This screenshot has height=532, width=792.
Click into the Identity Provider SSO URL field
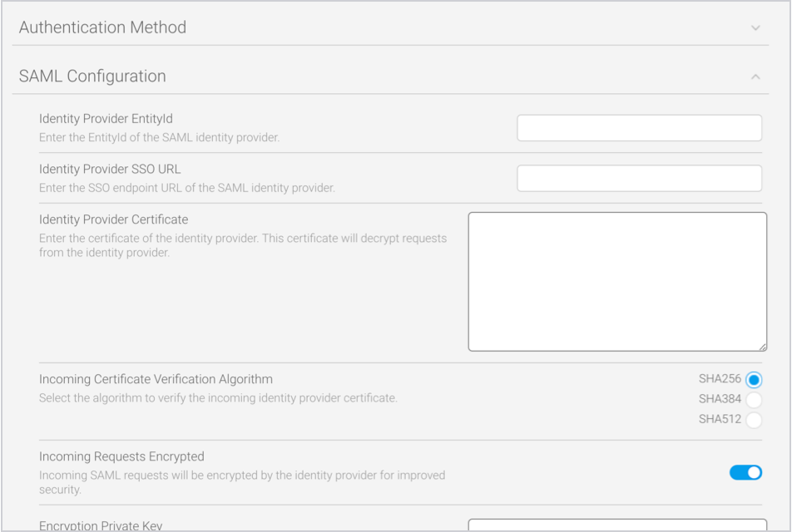point(639,178)
